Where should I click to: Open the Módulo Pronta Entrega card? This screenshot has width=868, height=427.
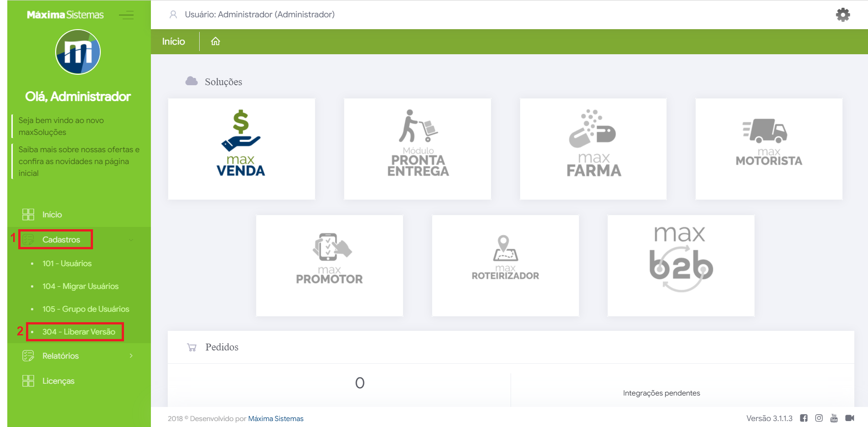[x=417, y=149]
